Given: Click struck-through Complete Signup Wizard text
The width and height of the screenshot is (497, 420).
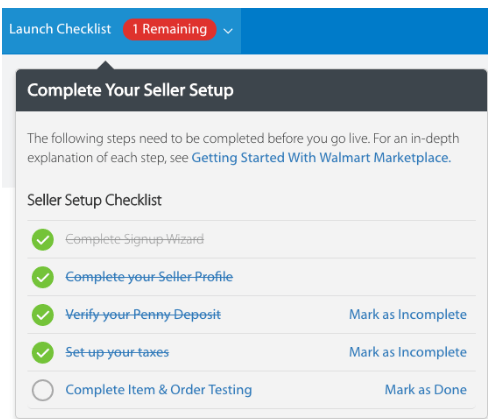Looking at the screenshot, I should point(135,239).
